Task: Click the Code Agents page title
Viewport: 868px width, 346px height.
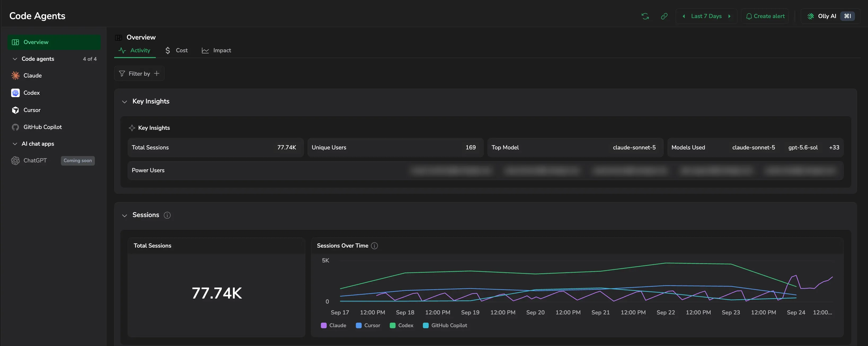Action: tap(37, 16)
